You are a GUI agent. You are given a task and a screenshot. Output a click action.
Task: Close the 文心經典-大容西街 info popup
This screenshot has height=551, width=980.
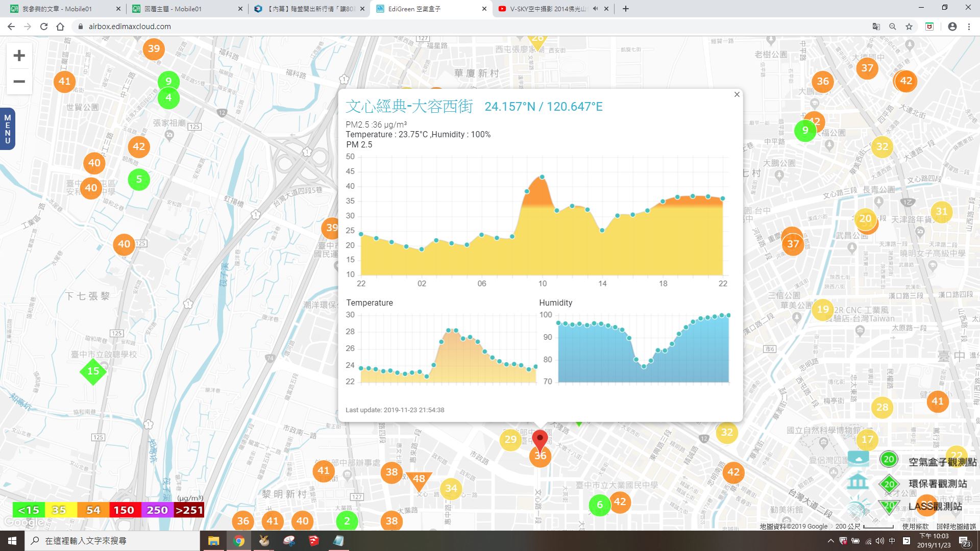coord(737,94)
